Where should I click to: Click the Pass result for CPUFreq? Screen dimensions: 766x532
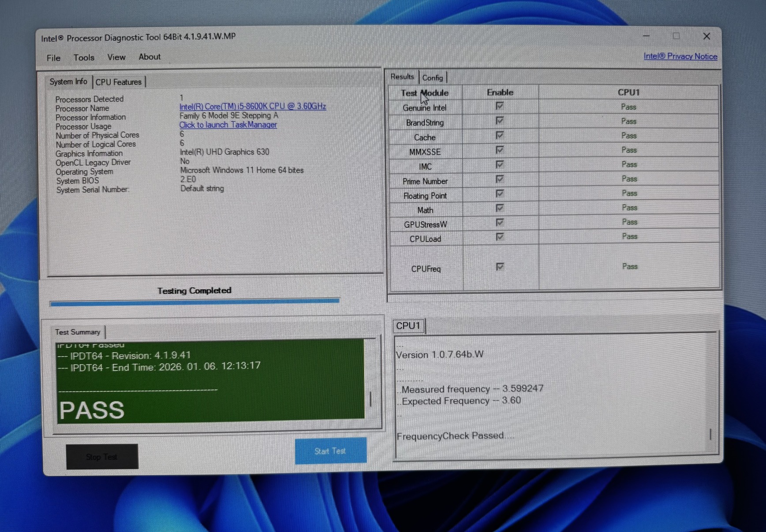pyautogui.click(x=630, y=266)
